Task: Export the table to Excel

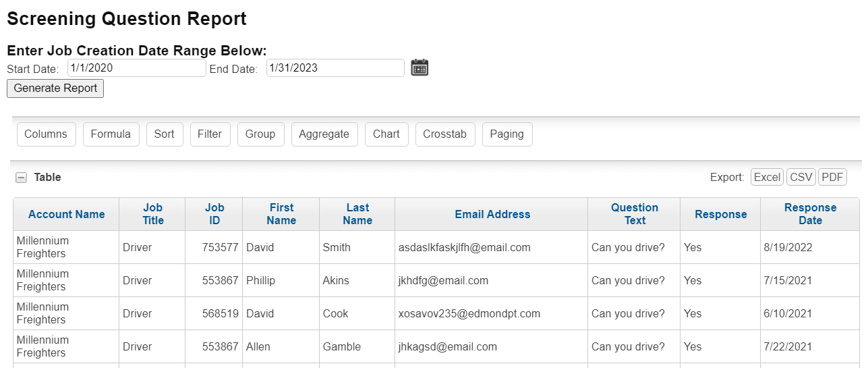Action: pos(767,178)
